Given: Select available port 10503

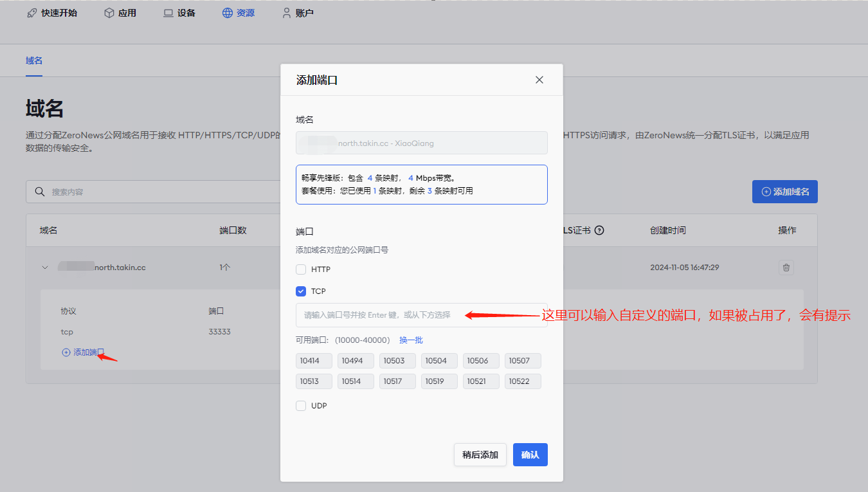Looking at the screenshot, I should coord(398,361).
